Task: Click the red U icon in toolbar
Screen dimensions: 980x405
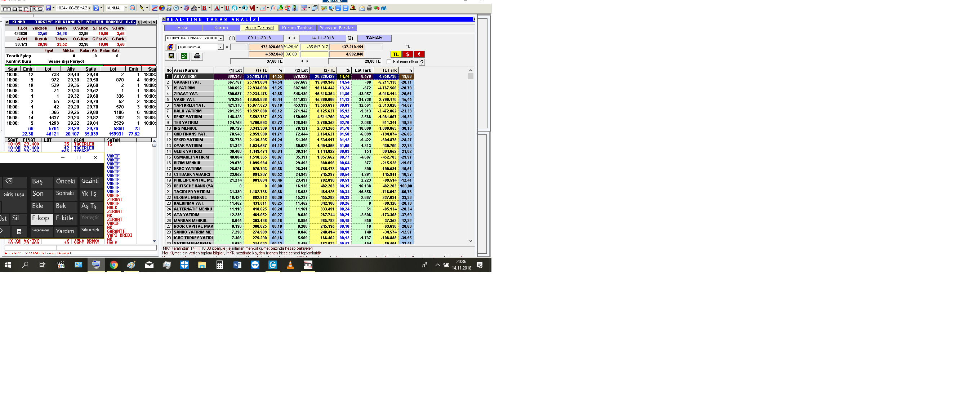Action: (227, 8)
